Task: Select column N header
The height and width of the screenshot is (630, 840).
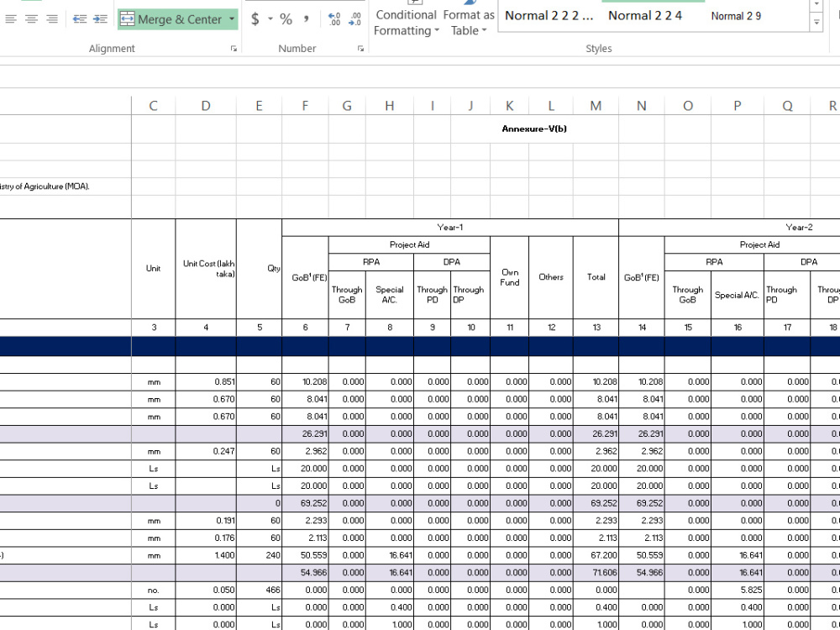Action: click(x=641, y=106)
